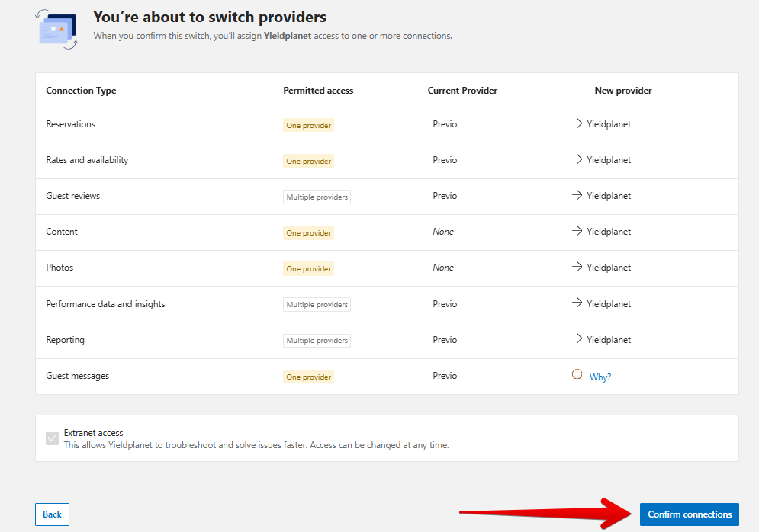Toggle the Extranet access checkbox

coord(53,438)
